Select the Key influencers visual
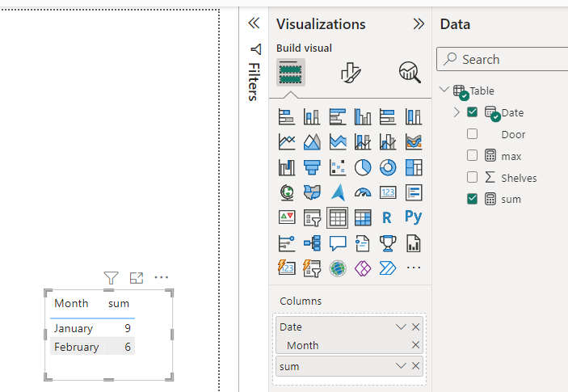Viewport: 568px width, 392px height. [x=287, y=243]
